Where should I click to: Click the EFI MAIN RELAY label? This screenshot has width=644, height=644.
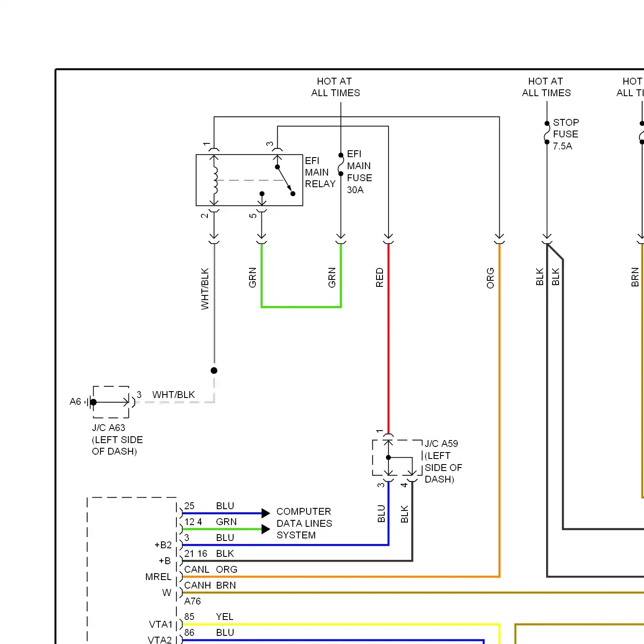point(320,172)
